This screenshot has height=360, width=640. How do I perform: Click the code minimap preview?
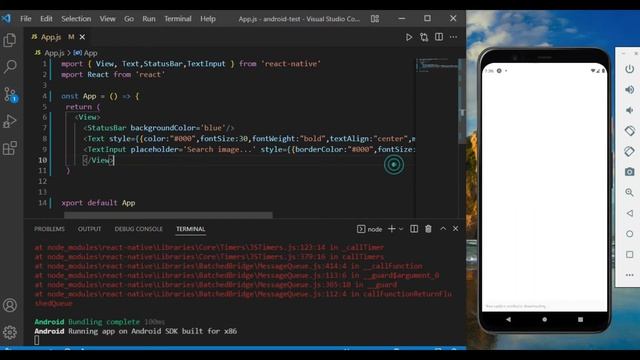437,65
